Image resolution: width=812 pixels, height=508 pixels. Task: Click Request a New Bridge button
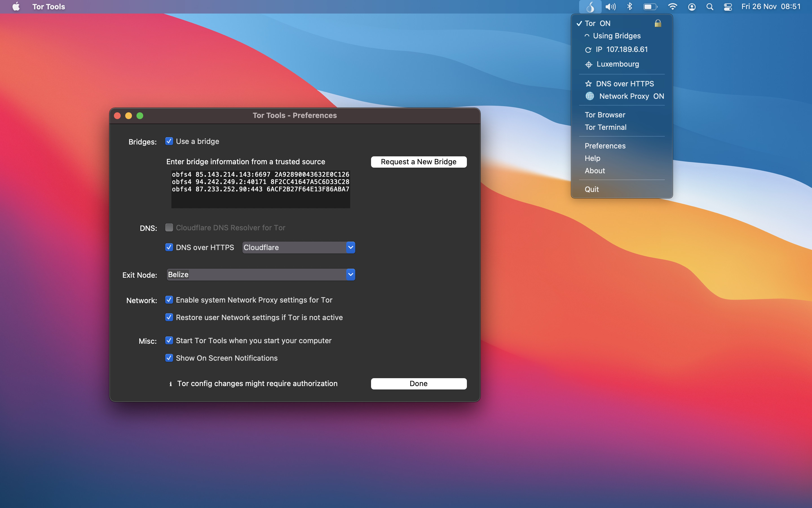[x=418, y=162]
